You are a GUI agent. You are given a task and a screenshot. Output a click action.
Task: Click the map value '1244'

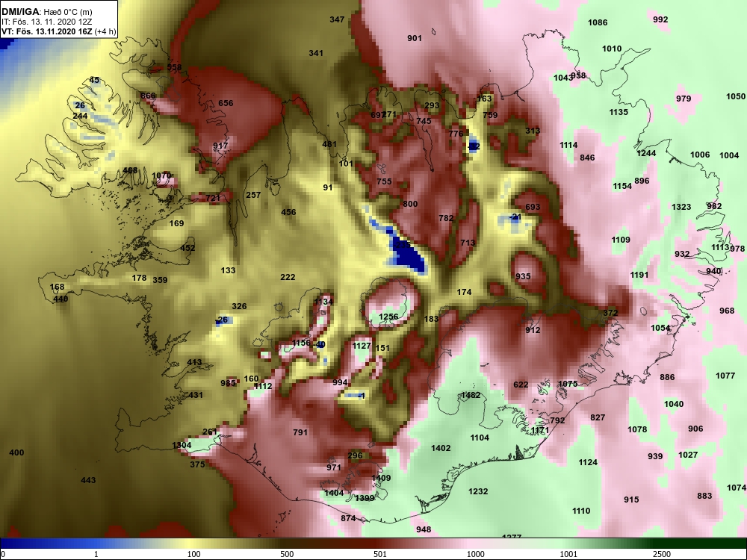tap(646, 153)
